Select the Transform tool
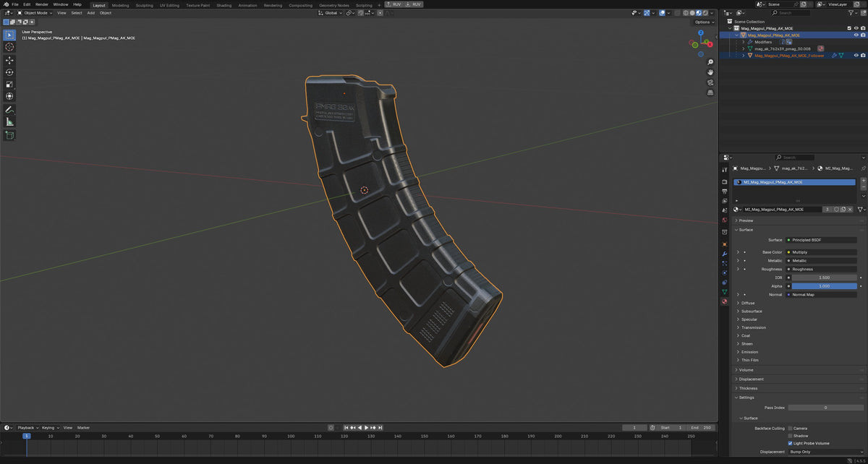 click(x=9, y=95)
